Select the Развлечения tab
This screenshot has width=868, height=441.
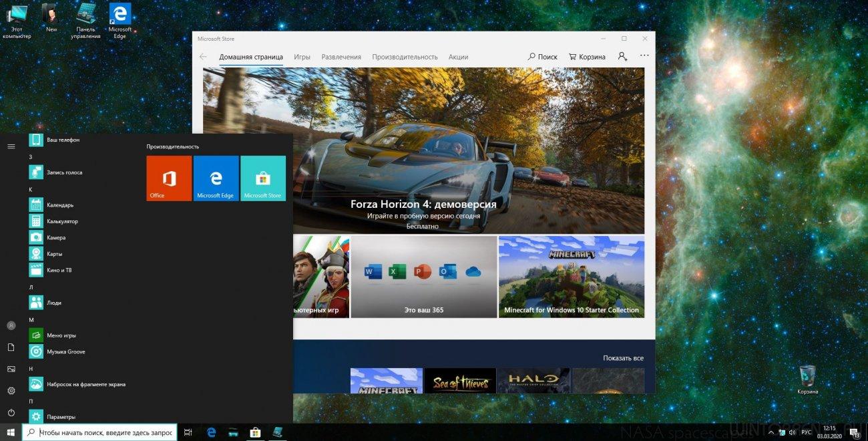click(x=341, y=57)
